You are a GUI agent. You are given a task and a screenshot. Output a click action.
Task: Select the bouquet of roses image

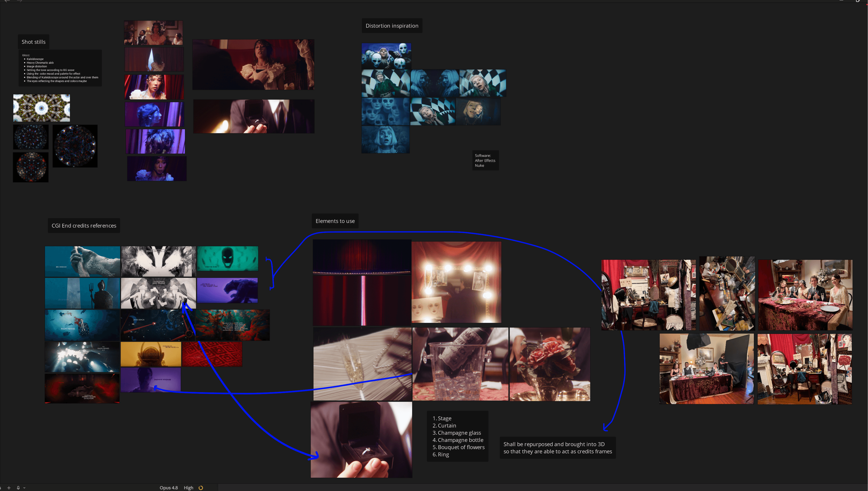[550, 364]
